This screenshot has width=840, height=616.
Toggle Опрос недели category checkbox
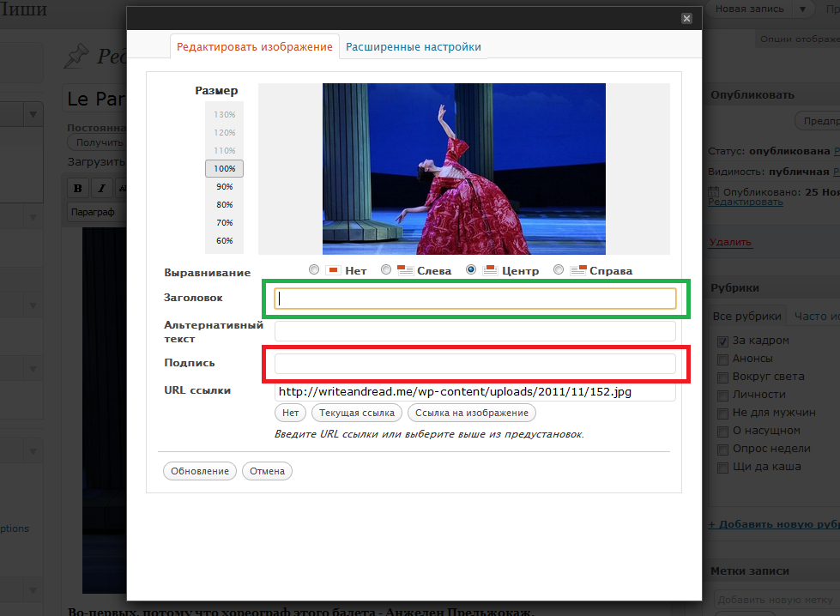(x=722, y=450)
